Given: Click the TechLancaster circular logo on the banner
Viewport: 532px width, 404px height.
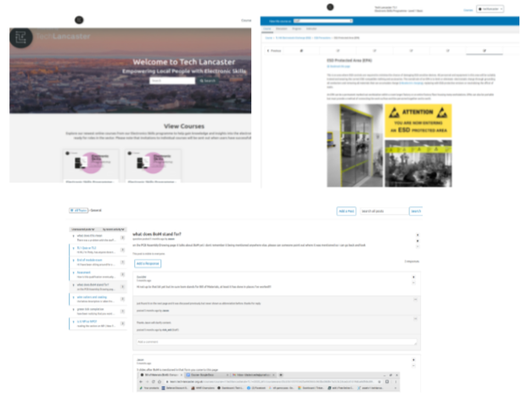Looking at the screenshot, I should coord(21,36).
